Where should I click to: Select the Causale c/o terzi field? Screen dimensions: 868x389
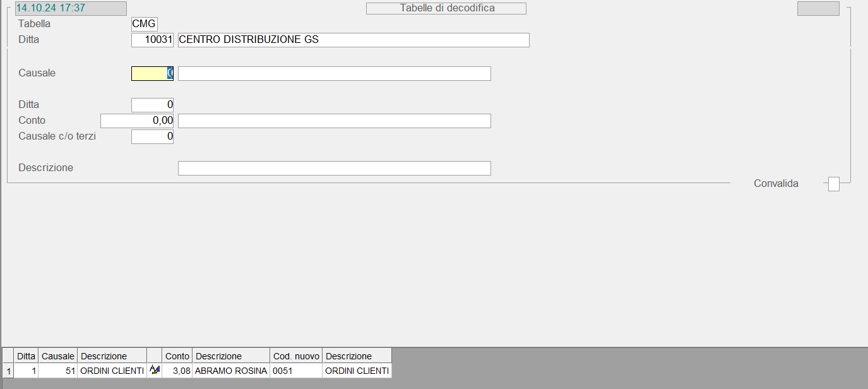[x=152, y=136]
